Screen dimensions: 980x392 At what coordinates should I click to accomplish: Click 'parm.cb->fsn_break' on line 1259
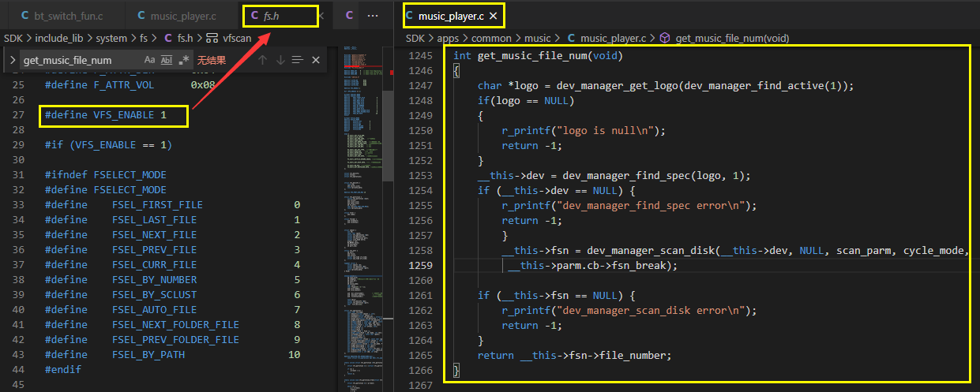[614, 266]
